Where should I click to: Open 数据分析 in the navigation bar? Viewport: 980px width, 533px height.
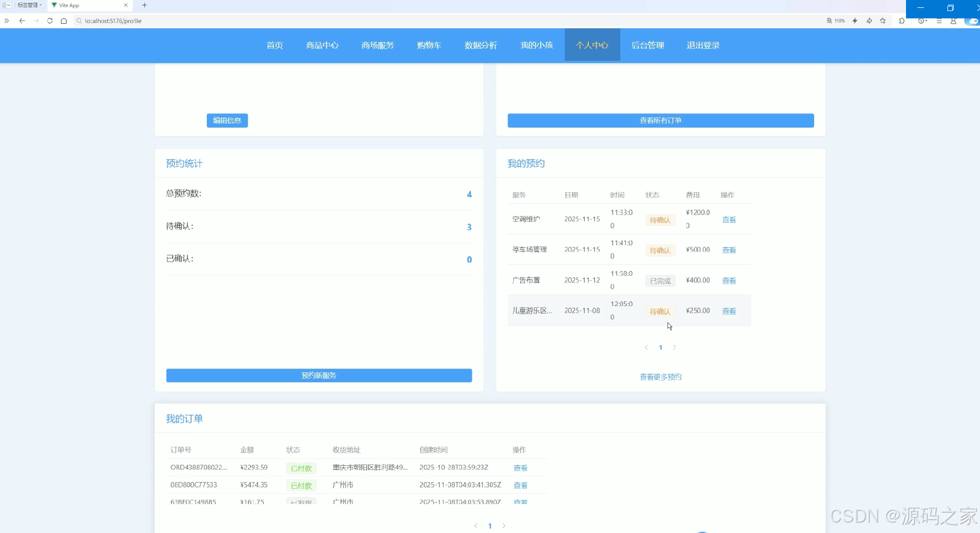tap(480, 45)
